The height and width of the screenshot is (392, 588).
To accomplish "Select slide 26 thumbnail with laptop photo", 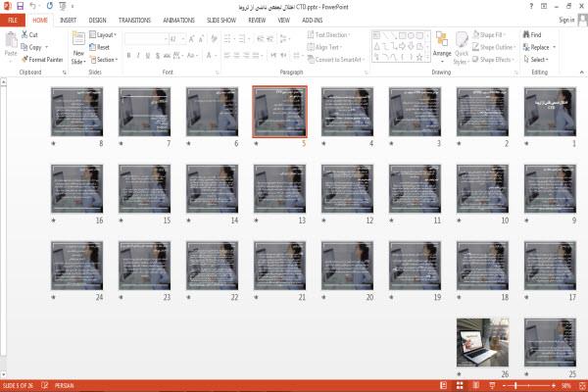I will pyautogui.click(x=482, y=342).
